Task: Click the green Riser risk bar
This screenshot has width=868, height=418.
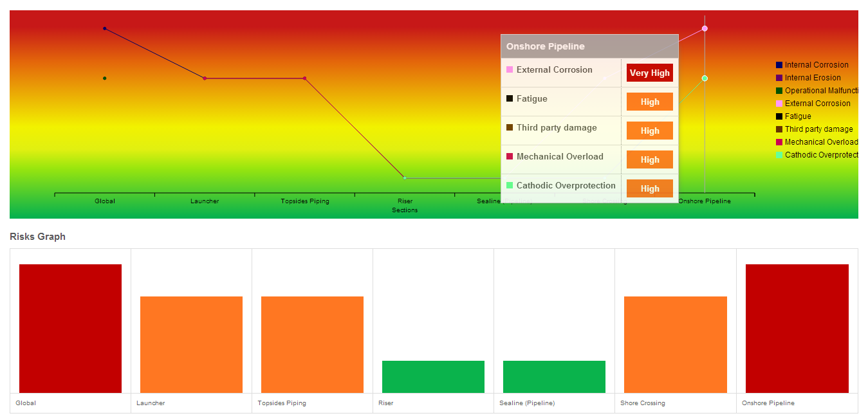Action: tap(433, 377)
